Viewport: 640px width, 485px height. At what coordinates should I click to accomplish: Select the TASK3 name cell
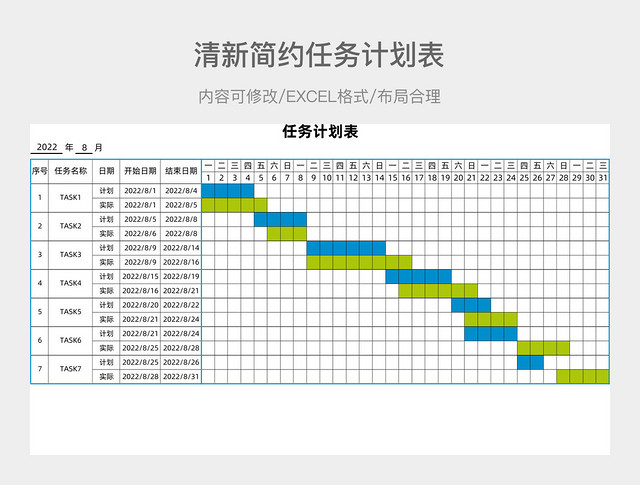[x=71, y=255]
